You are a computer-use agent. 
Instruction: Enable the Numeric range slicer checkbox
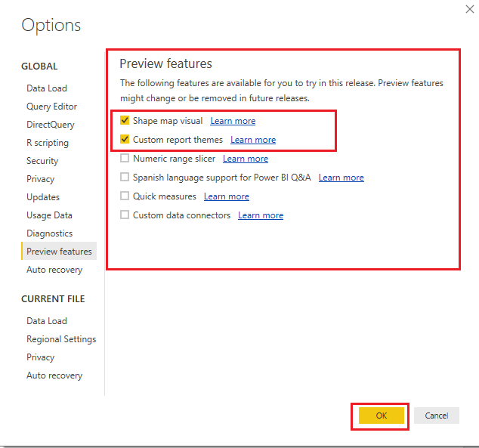pyautogui.click(x=125, y=159)
